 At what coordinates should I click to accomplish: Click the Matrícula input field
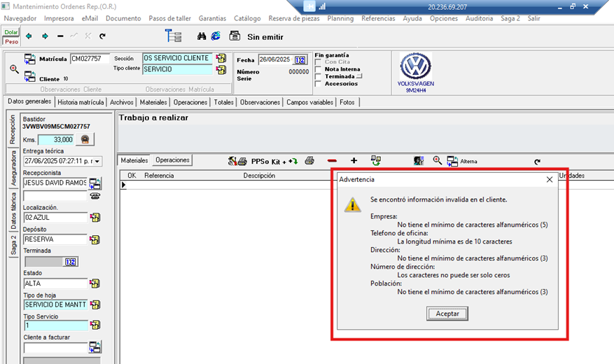[90, 59]
